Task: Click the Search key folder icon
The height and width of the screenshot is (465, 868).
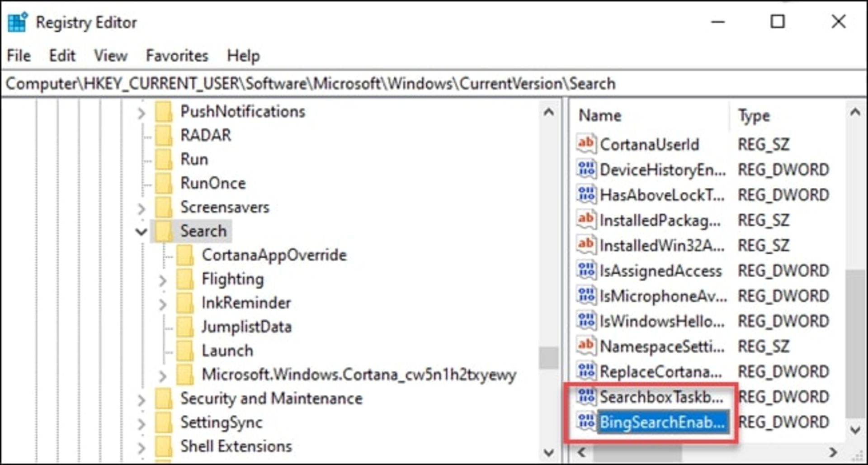Action: 164,231
